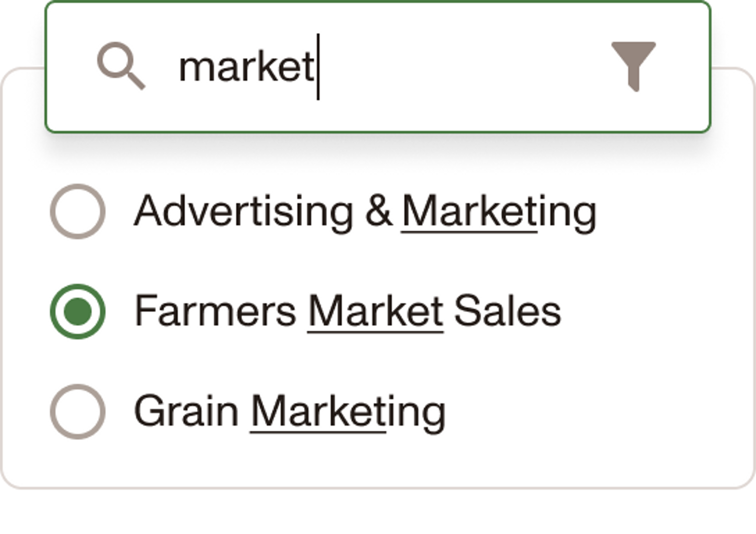756x534 pixels.
Task: Select the Farmers Market Sales radio button
Action: (78, 311)
